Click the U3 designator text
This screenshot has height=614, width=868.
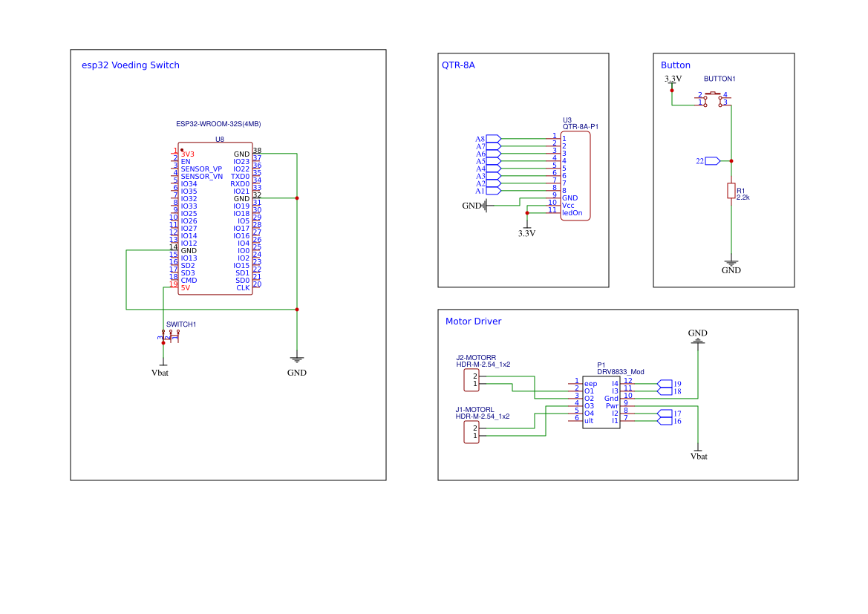click(x=567, y=120)
